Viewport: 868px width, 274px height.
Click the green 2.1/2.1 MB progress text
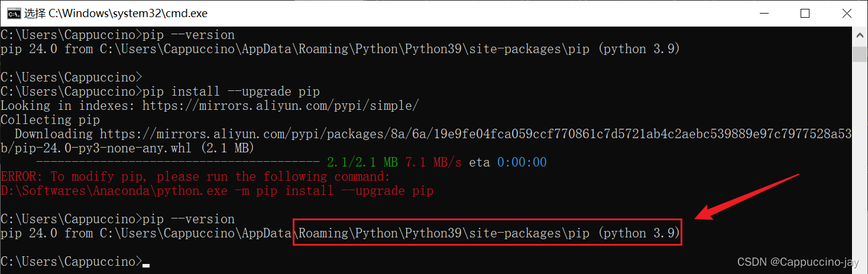(x=362, y=162)
